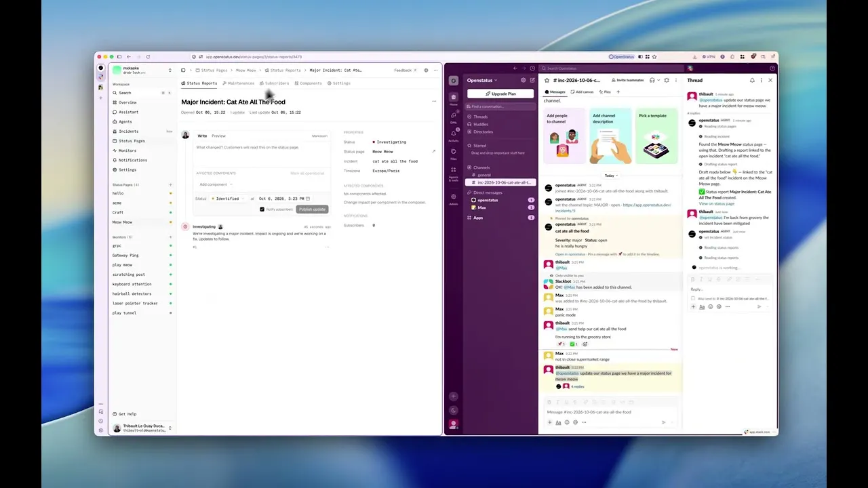Add a new status page with plus icon

pyautogui.click(x=170, y=185)
